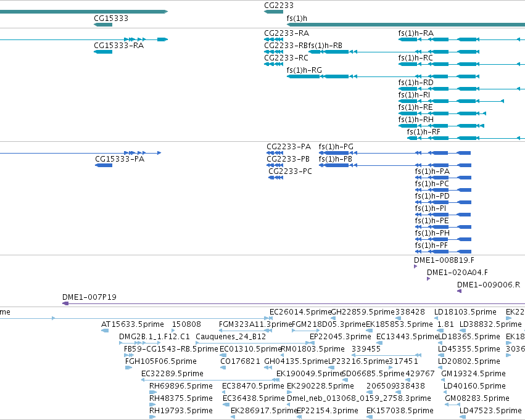Select the fs(1)h-RA transcript label

pyautogui.click(x=416, y=33)
